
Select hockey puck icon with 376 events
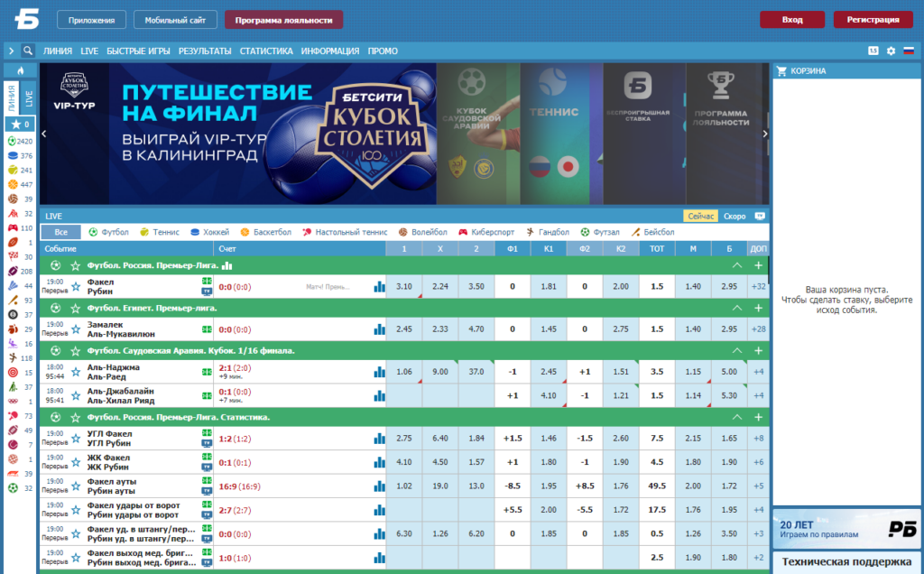coord(13,155)
